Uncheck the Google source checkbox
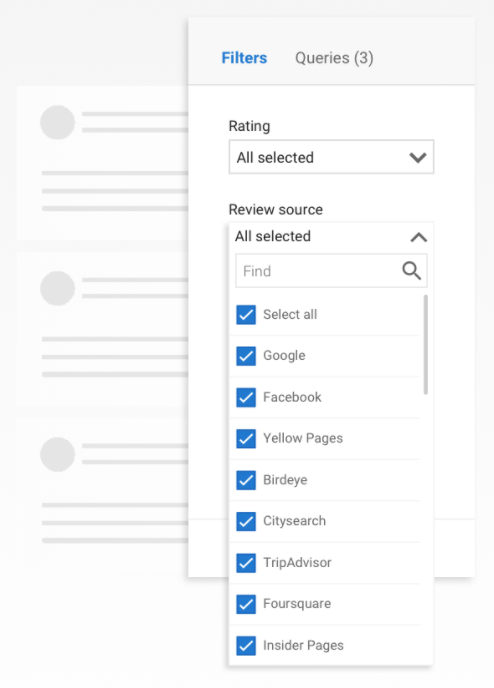 [x=246, y=356]
